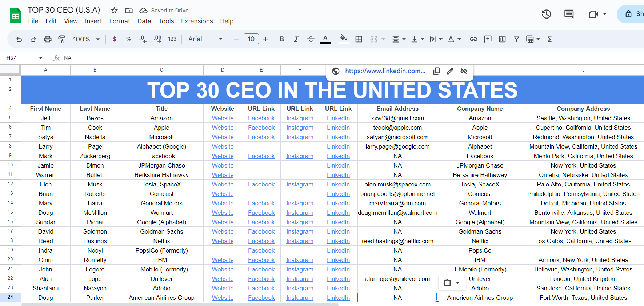The image size is (644, 306).
Task: Select the cell Berkshire Hathaway in Title column
Action: pos(162,175)
